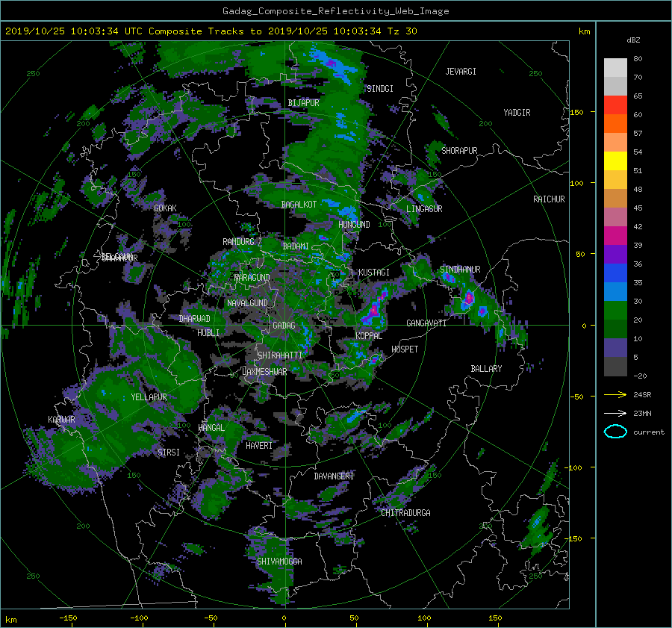Click the DAVANGERI city label
The width and height of the screenshot is (672, 628).
coord(334,476)
